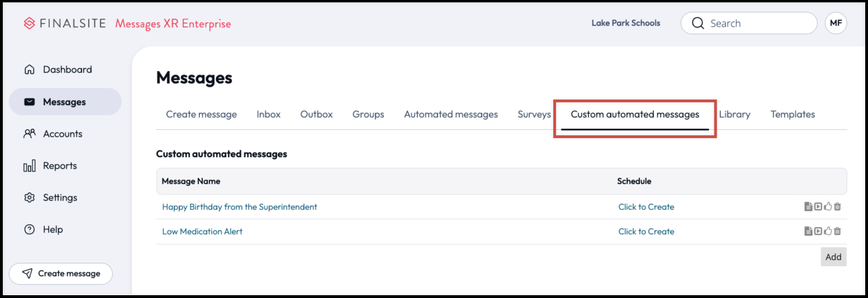Screen dimensions: 868x298
Task: Click the sidebar Create message button
Action: pos(61,273)
